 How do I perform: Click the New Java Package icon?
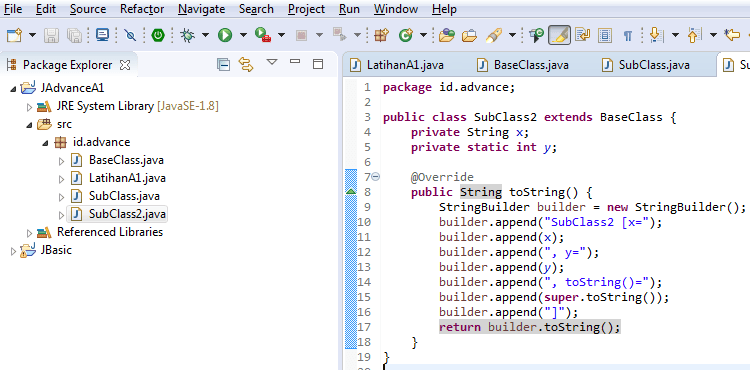tap(381, 35)
